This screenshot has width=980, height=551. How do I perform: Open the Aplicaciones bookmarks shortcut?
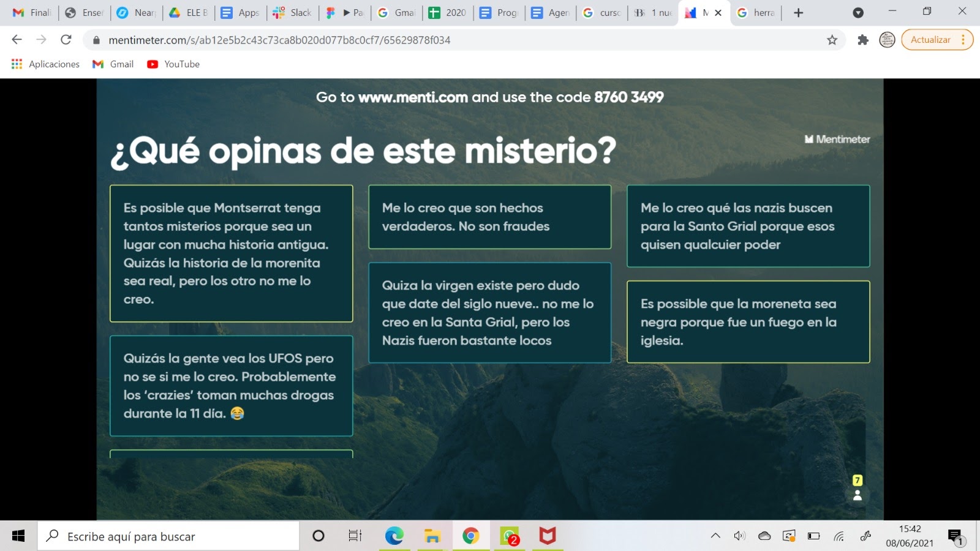(45, 64)
